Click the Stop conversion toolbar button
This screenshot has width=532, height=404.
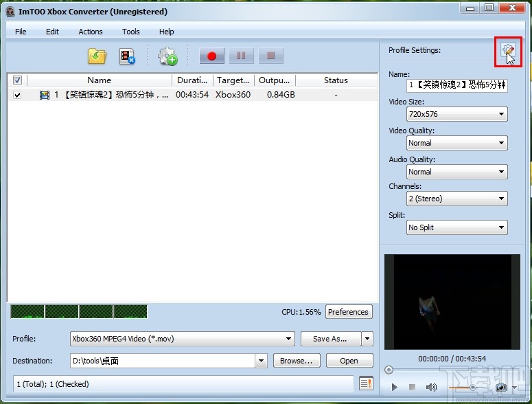pyautogui.click(x=270, y=56)
